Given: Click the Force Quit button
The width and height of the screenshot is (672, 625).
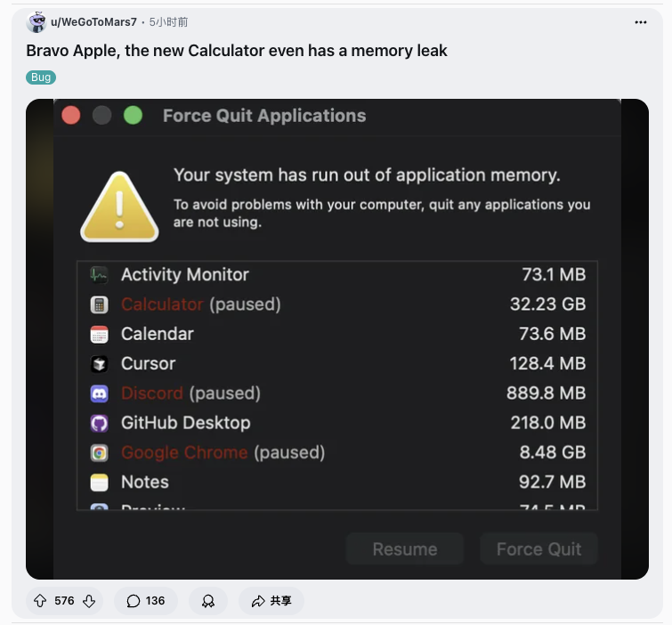Looking at the screenshot, I should click(x=538, y=549).
